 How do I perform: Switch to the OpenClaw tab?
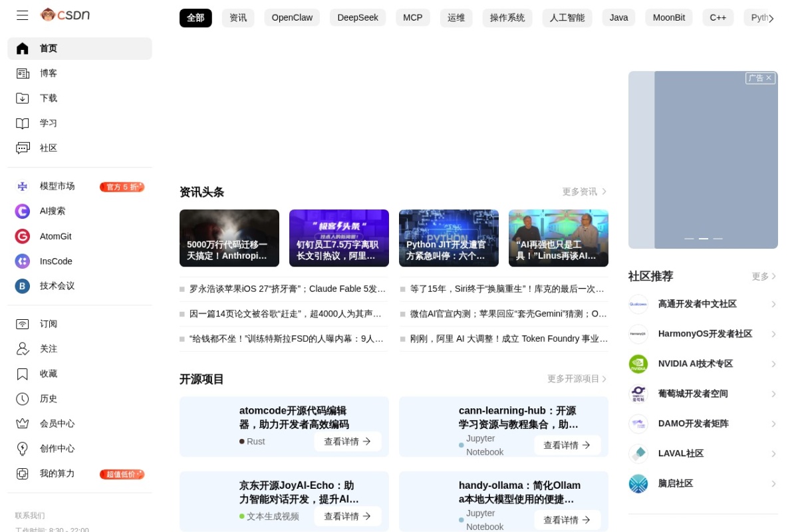292,18
